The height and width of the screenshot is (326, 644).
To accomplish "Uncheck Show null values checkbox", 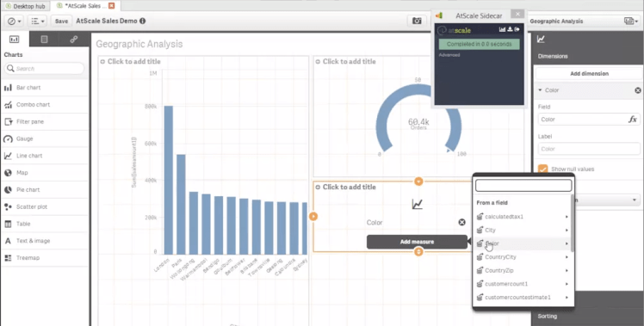I will click(543, 169).
